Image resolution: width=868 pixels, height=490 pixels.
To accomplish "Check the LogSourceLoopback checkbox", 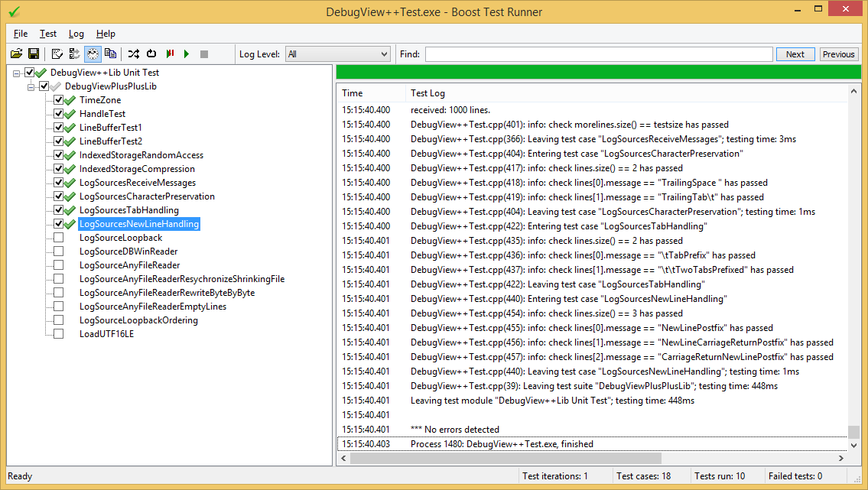I will pos(58,238).
